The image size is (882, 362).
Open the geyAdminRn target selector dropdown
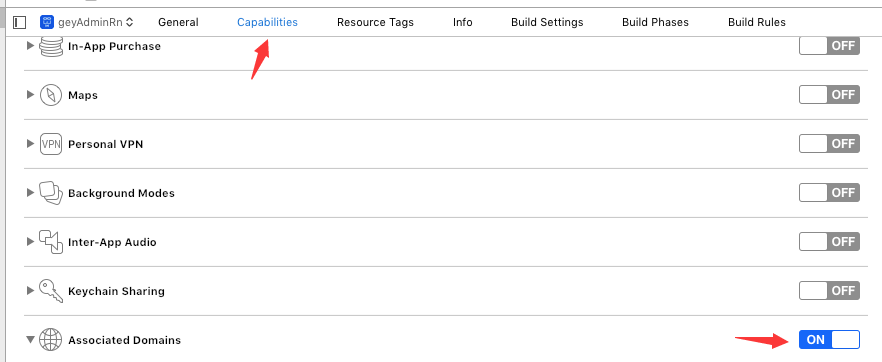pyautogui.click(x=87, y=22)
